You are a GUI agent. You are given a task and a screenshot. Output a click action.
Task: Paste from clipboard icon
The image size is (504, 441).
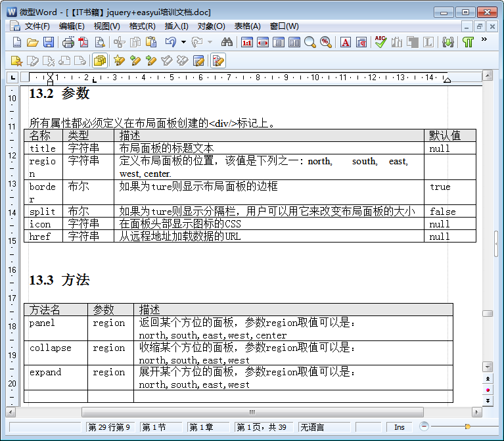(151, 42)
